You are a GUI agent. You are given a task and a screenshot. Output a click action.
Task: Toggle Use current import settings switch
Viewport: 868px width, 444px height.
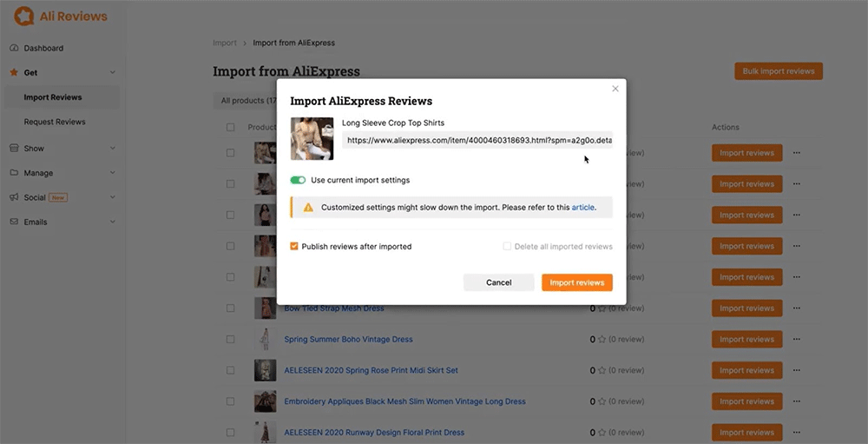pyautogui.click(x=298, y=180)
